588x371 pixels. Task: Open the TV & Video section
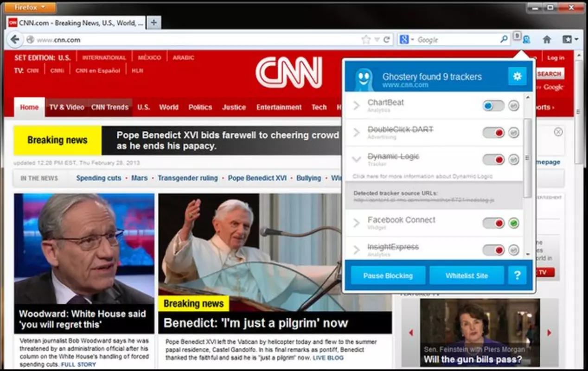click(67, 107)
